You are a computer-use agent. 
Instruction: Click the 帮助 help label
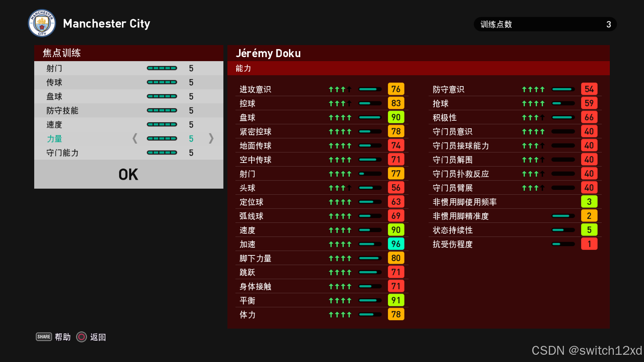tap(63, 337)
